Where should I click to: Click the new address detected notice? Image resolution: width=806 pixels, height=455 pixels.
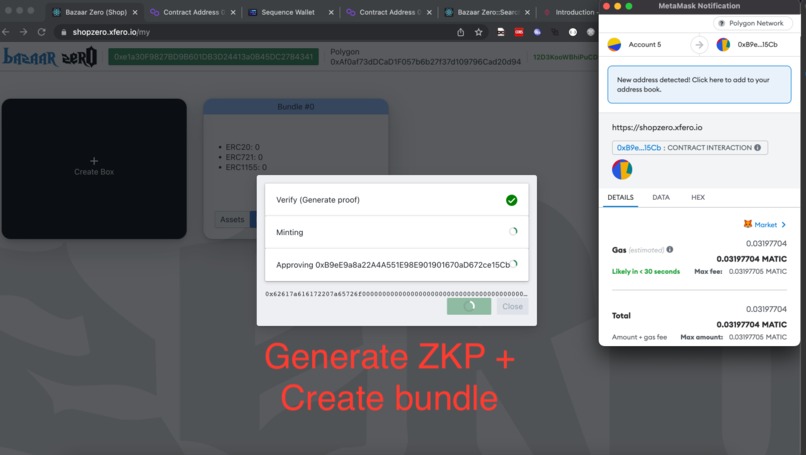pos(699,85)
